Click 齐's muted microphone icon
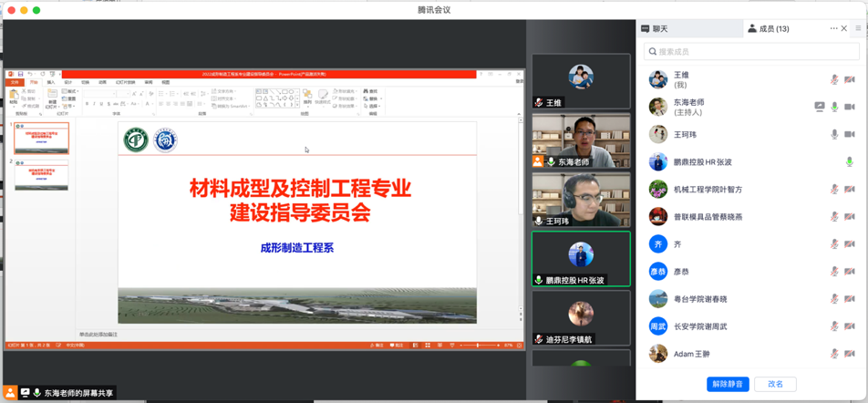This screenshot has width=868, height=403. 834,244
